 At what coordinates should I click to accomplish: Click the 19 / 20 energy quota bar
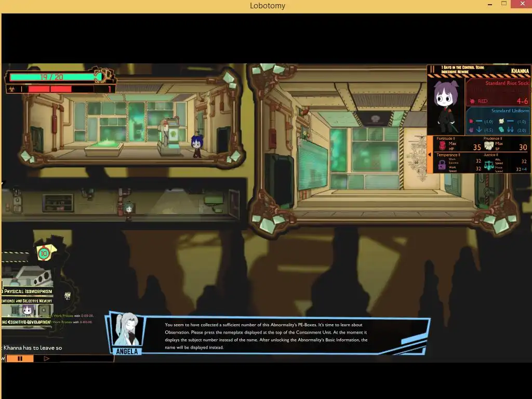[52, 77]
